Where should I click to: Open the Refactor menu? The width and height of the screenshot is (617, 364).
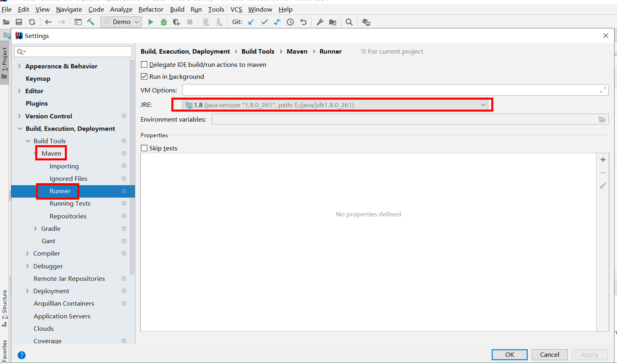(151, 9)
